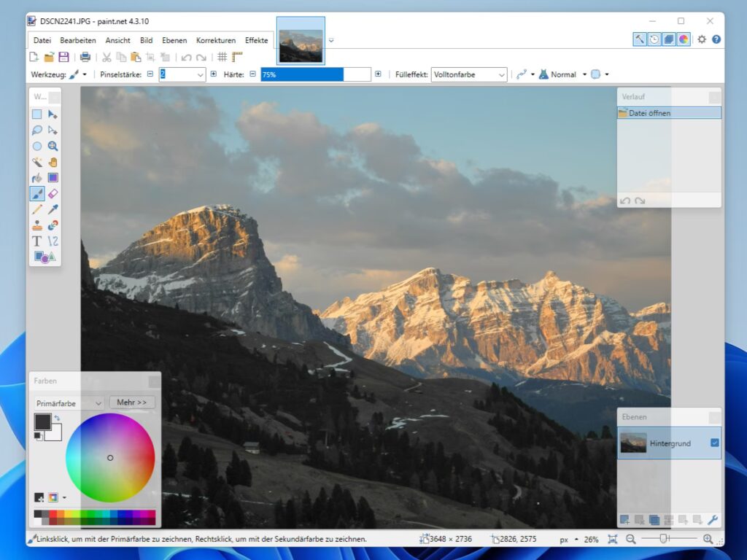Image resolution: width=747 pixels, height=560 pixels.
Task: Select the Magic Wand tool
Action: pyautogui.click(x=37, y=162)
